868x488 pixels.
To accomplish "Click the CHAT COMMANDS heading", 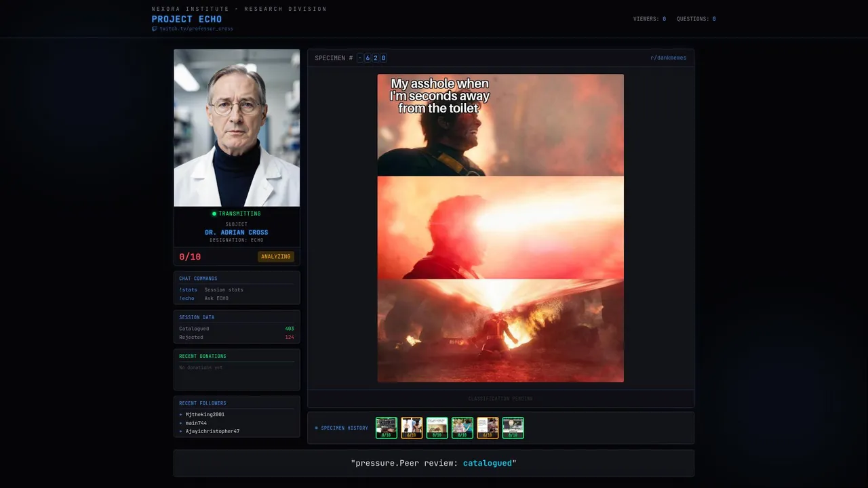I will point(198,279).
